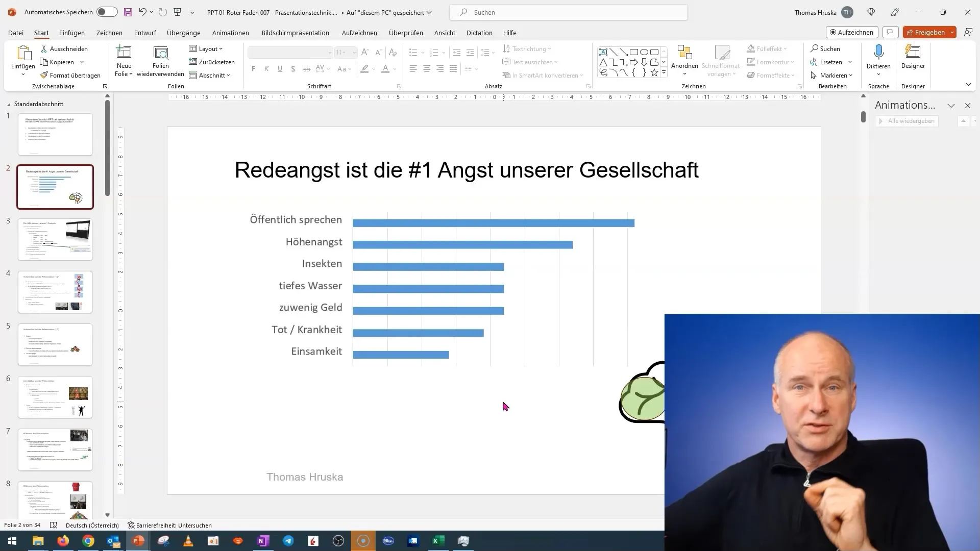Click the spell check status icon
980x551 pixels.
(x=54, y=525)
